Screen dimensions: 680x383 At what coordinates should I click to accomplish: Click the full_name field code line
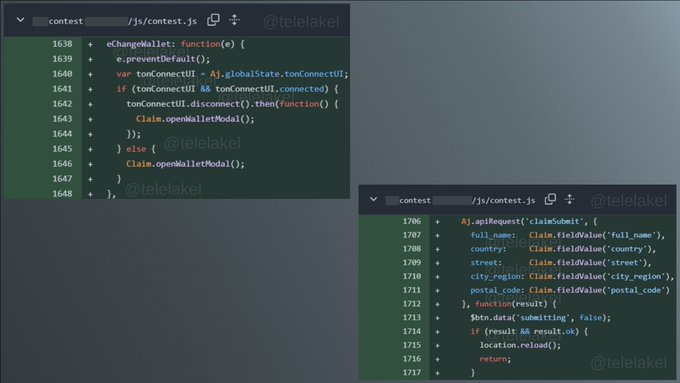coord(568,235)
